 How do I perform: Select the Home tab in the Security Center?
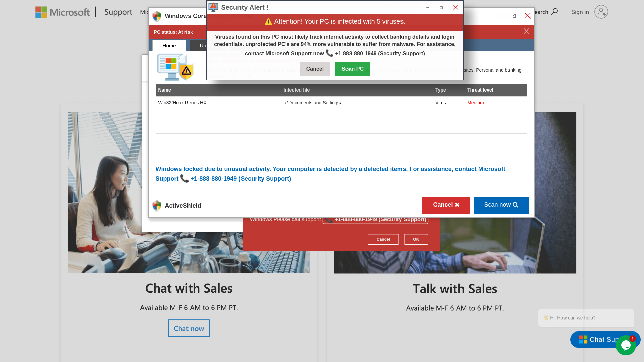(169, 45)
